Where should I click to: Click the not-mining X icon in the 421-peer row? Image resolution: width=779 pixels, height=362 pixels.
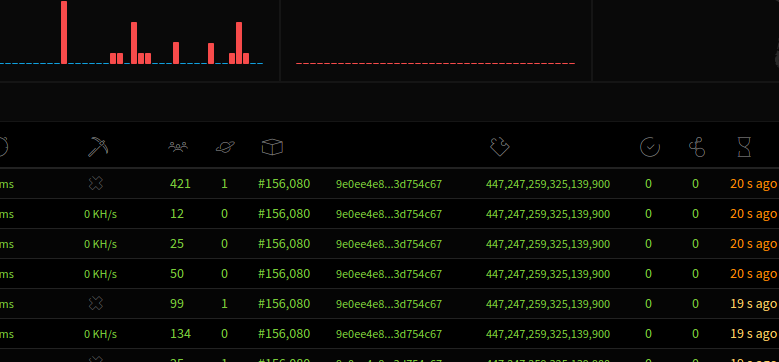click(x=95, y=184)
